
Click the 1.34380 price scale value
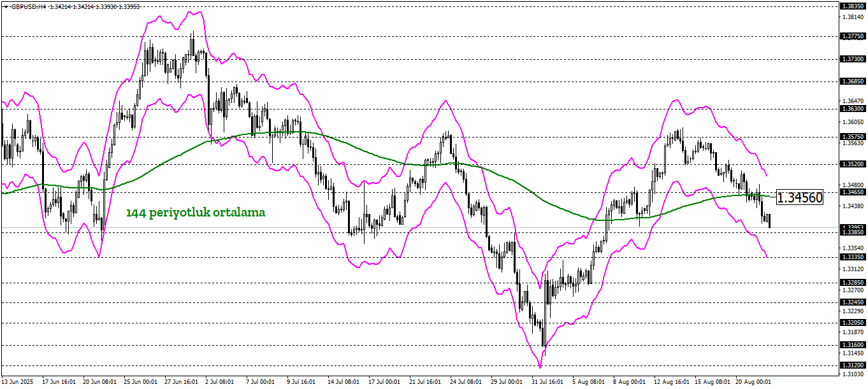(853, 206)
